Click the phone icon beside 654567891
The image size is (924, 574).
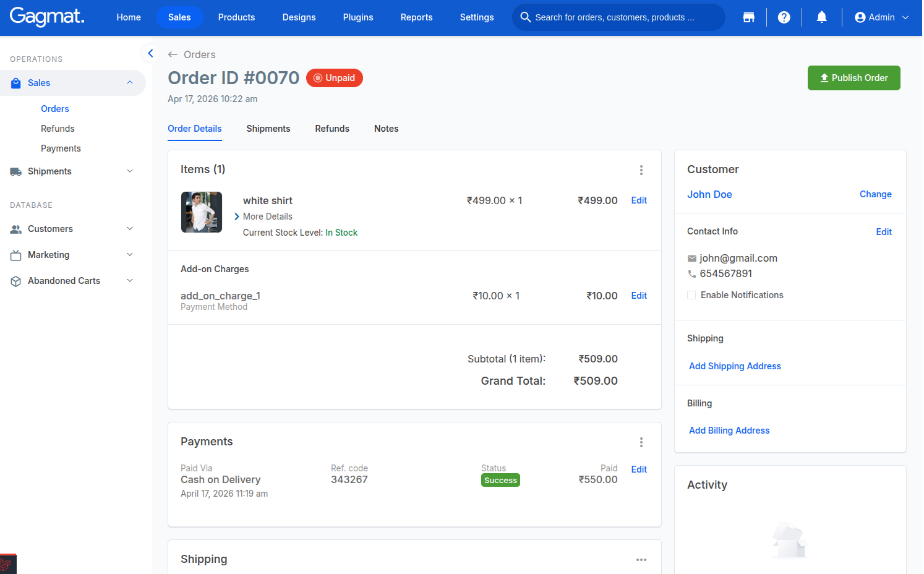[692, 274]
